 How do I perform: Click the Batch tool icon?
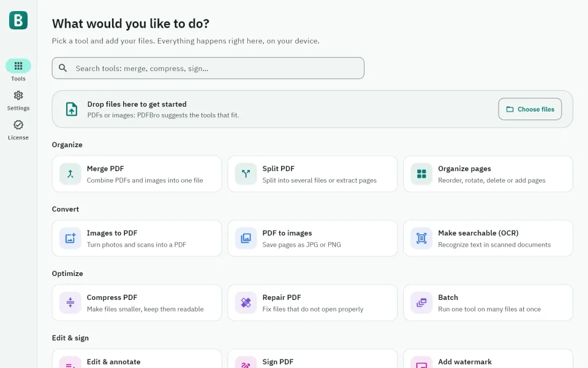[x=421, y=302]
